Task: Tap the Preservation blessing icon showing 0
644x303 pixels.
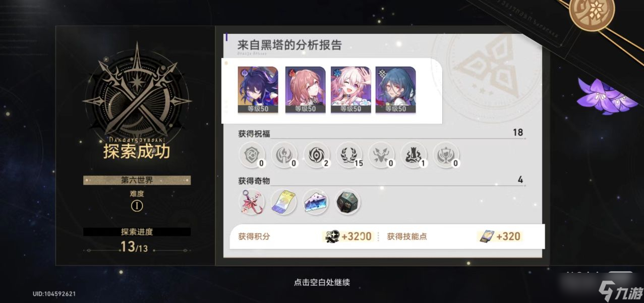Action: pyautogui.click(x=251, y=155)
